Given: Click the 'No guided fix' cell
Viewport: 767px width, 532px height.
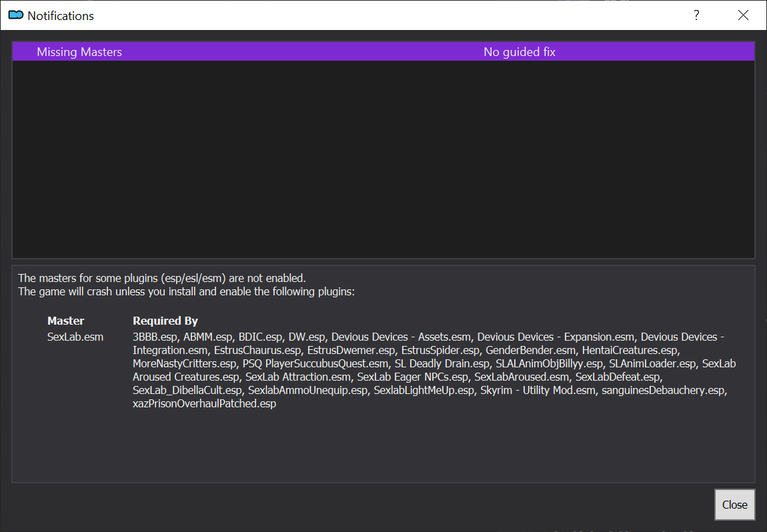Looking at the screenshot, I should pyautogui.click(x=519, y=52).
